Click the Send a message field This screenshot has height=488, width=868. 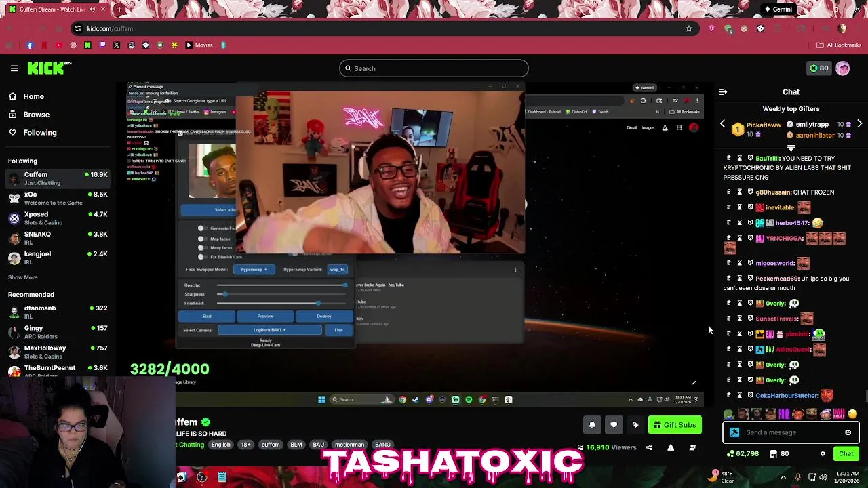pyautogui.click(x=791, y=432)
